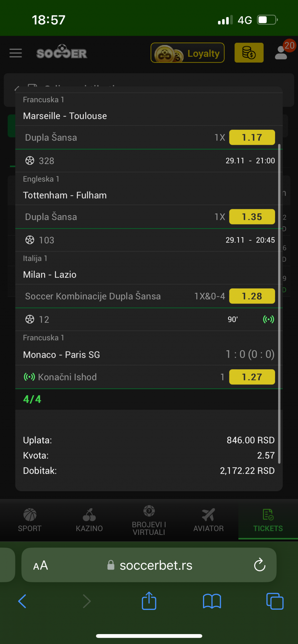The image size is (298, 644).
Task: Select the 1.35 odds for Tottenham - Fulham
Action: (x=252, y=217)
